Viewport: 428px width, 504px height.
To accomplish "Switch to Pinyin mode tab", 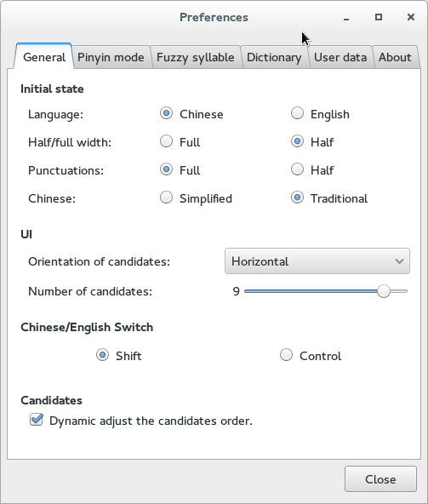I will [x=111, y=57].
